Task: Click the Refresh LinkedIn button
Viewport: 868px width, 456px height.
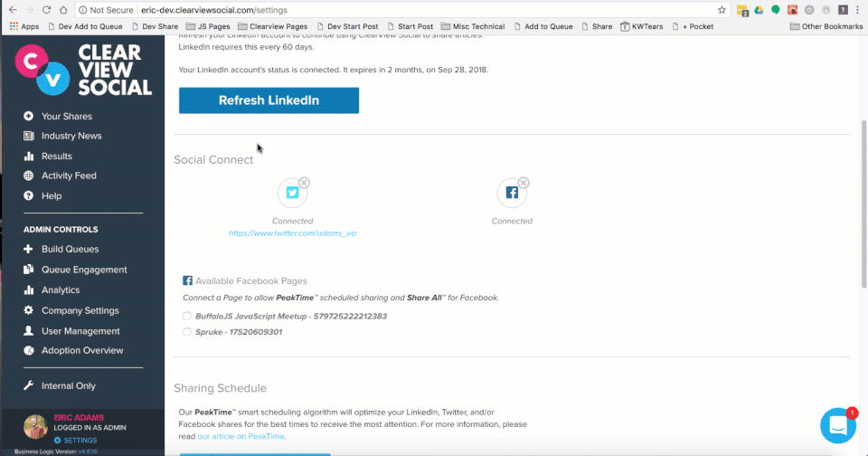Action: tap(269, 100)
